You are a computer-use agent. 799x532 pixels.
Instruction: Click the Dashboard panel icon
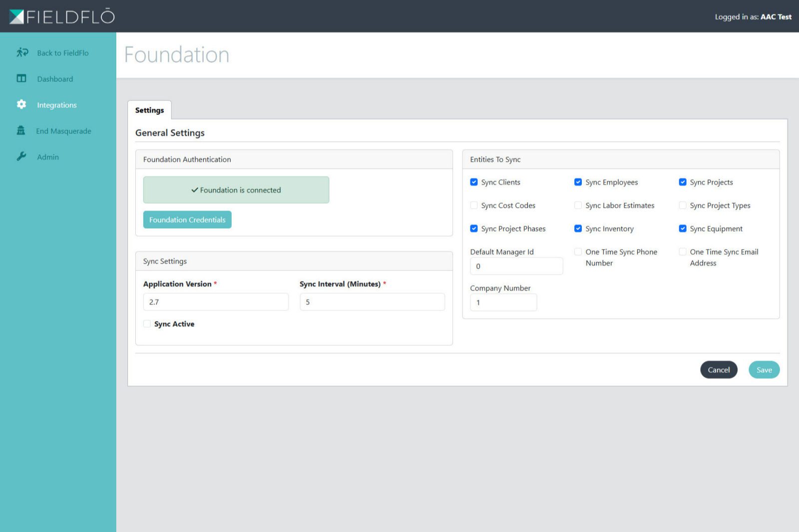tap(21, 78)
